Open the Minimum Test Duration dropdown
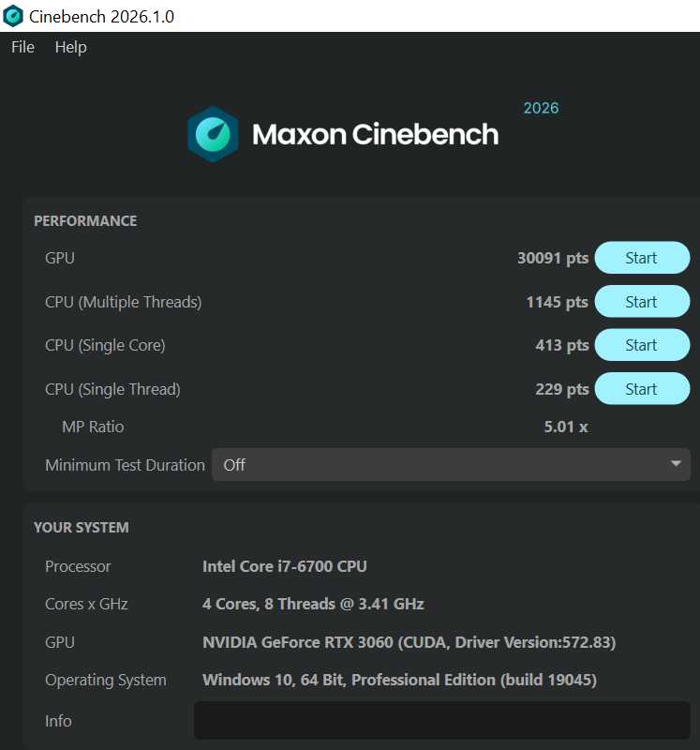This screenshot has width=700, height=750. click(x=451, y=464)
